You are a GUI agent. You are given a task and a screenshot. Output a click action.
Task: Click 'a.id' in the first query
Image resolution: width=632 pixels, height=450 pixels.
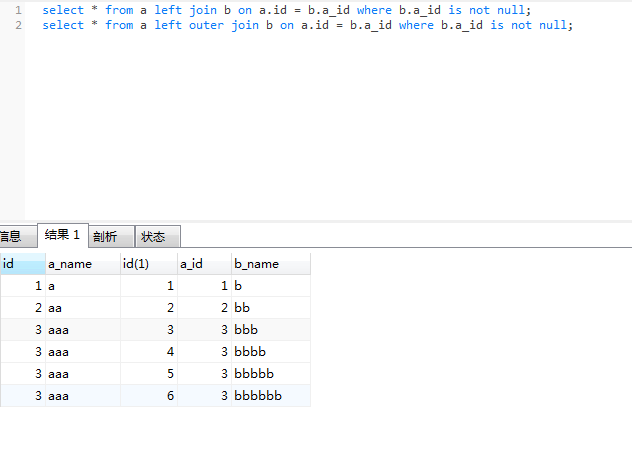click(273, 10)
